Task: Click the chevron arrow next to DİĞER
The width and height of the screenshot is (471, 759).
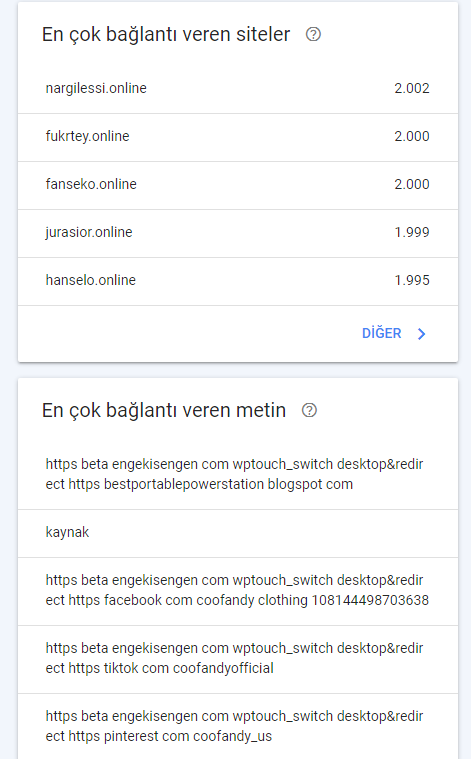Action: coord(422,334)
